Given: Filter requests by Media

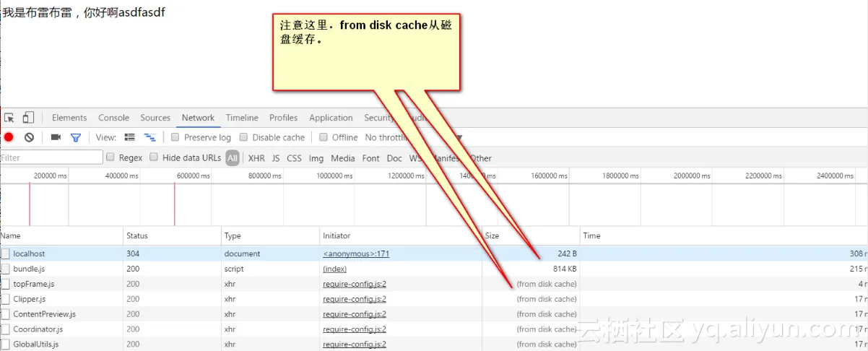Looking at the screenshot, I should [343, 158].
